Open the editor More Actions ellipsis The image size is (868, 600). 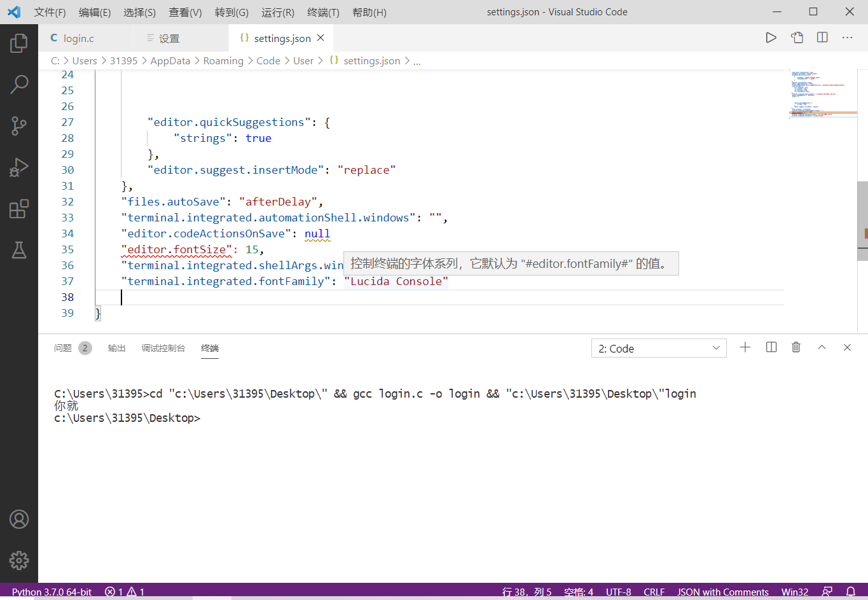tap(847, 38)
